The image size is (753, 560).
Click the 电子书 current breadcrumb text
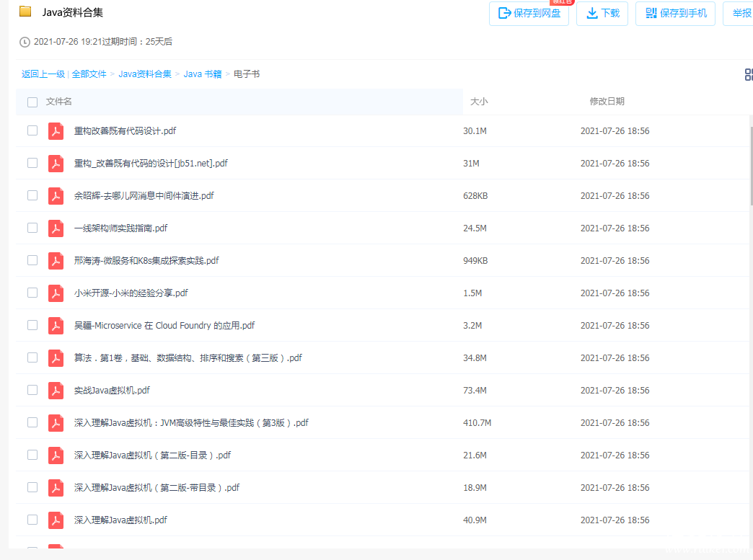click(x=247, y=74)
